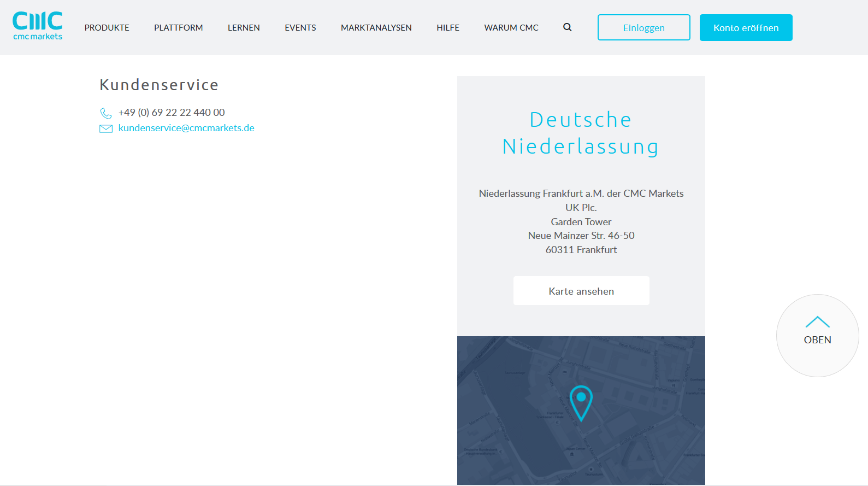Click the Kundenservice heading
Image resolution: width=868 pixels, height=486 pixels.
click(159, 85)
